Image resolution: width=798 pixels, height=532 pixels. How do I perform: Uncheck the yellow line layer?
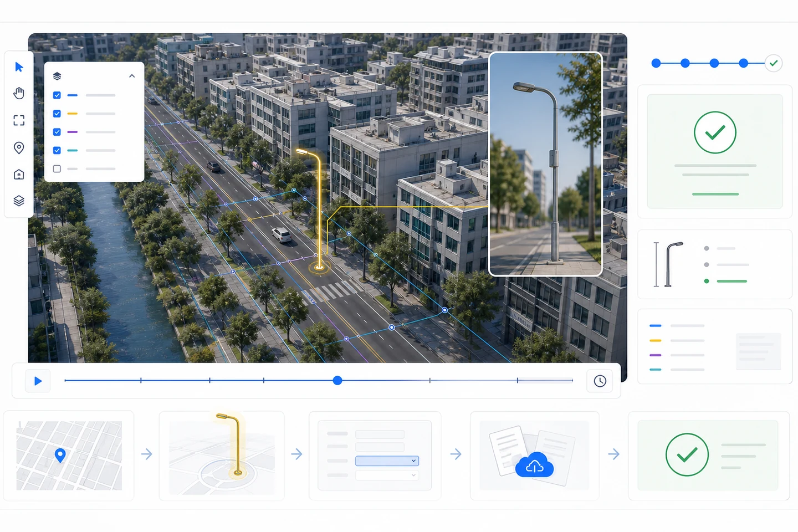click(x=57, y=114)
